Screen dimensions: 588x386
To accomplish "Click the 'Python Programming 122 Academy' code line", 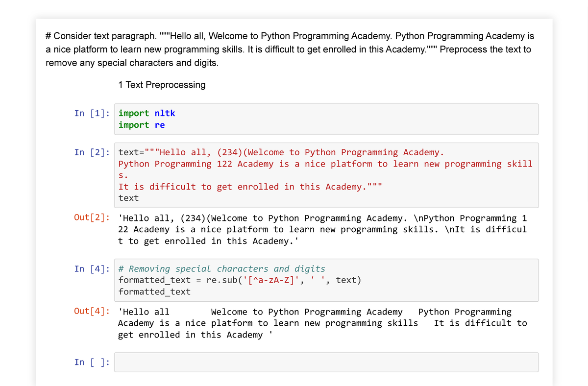I will (325, 164).
